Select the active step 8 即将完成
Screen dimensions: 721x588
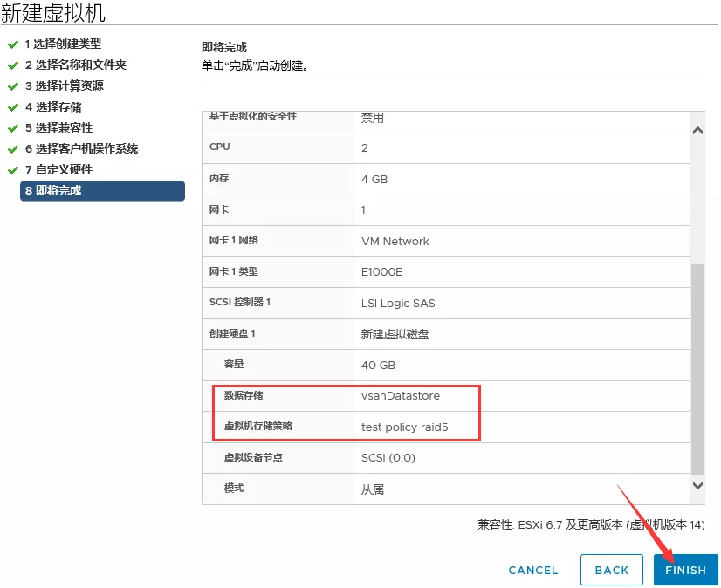tap(102, 190)
